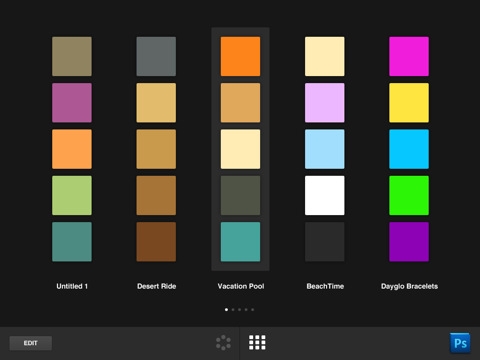Pick the orange swatch in Vacation Pool
This screenshot has height=360, width=480.
click(240, 56)
